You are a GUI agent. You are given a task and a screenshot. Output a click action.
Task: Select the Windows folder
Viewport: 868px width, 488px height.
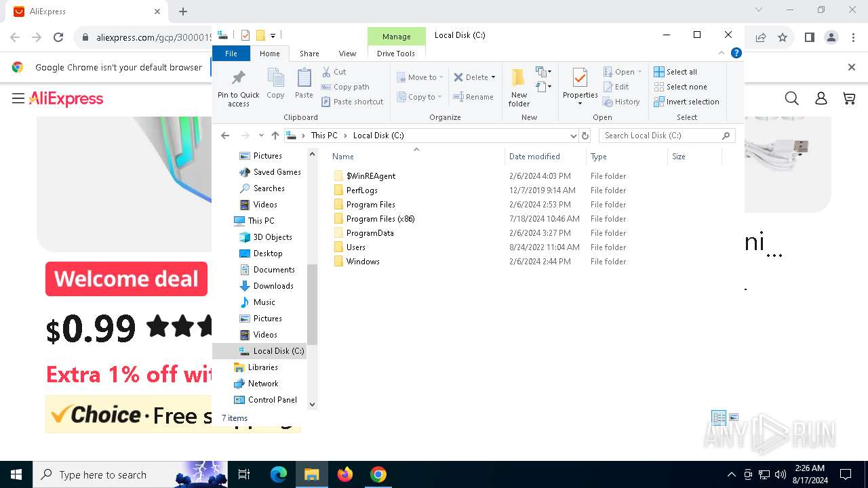[362, 262]
